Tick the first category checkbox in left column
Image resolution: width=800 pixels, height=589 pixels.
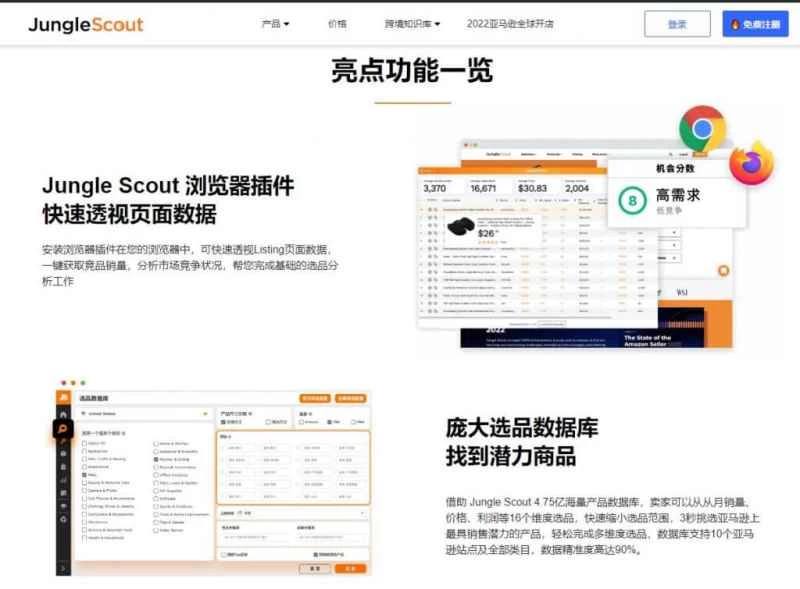coord(84,443)
